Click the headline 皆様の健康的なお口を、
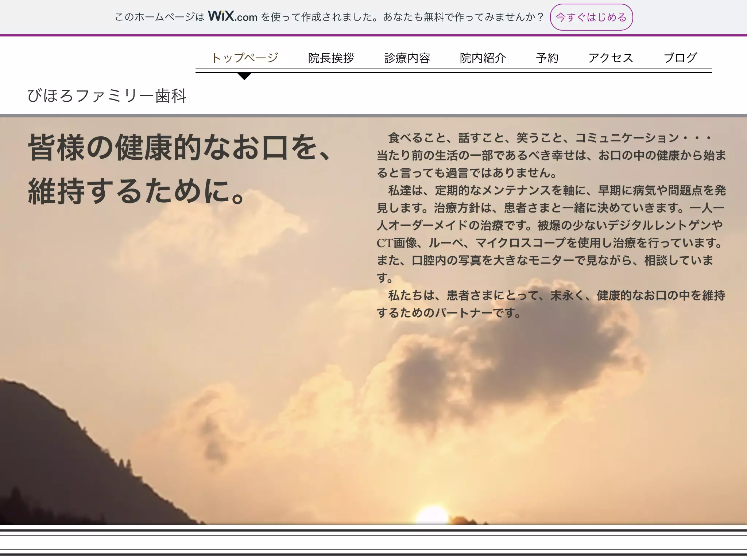This screenshot has height=560, width=747. (180, 147)
